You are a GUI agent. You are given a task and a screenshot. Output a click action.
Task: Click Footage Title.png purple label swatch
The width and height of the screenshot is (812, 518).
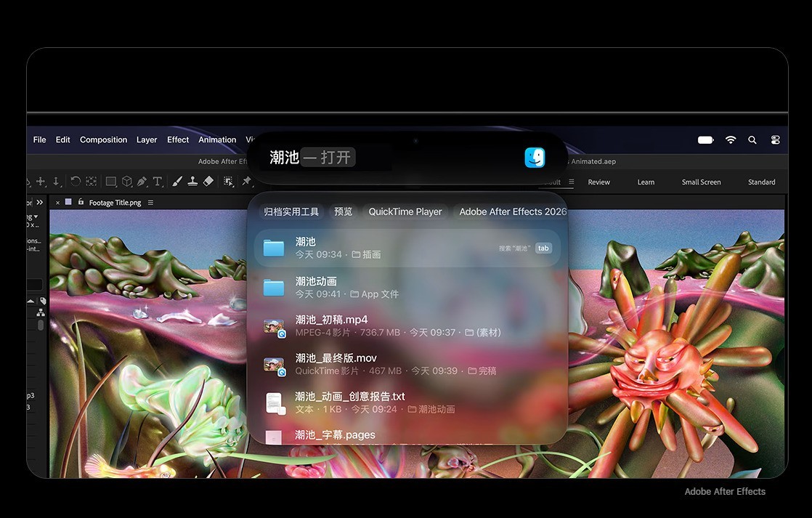(x=68, y=202)
